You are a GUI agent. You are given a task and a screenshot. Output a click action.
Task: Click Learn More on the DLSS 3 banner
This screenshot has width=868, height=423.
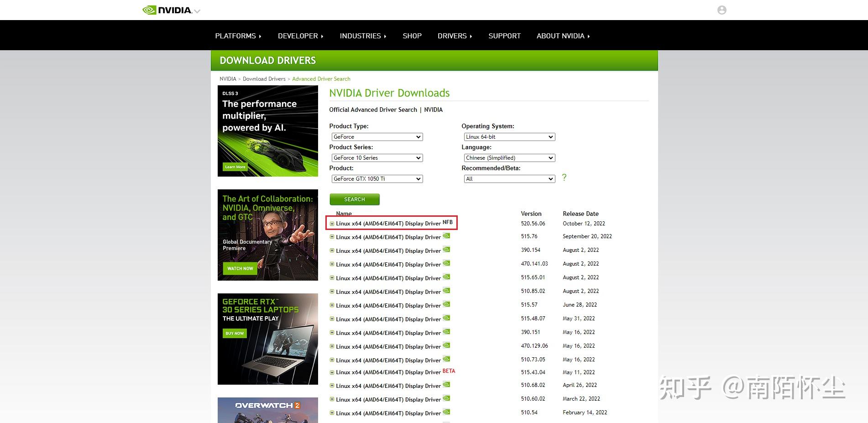pos(235,167)
